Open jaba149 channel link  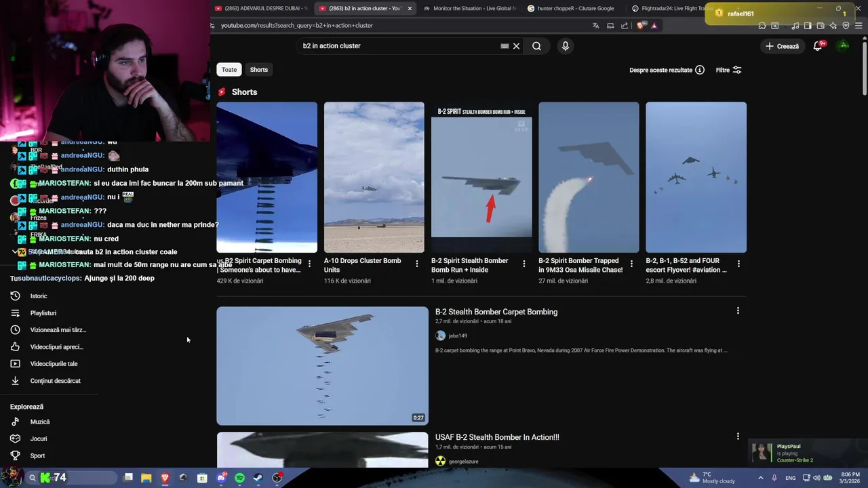click(x=458, y=335)
